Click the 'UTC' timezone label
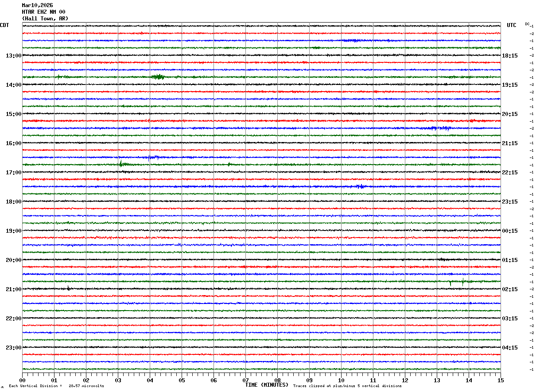Screen dimensions: 536x392 512,25
